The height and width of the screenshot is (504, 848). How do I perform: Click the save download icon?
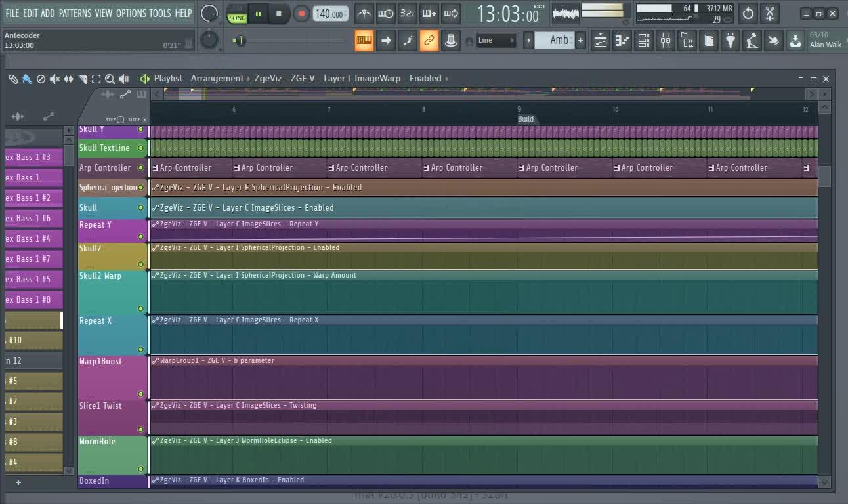[795, 41]
